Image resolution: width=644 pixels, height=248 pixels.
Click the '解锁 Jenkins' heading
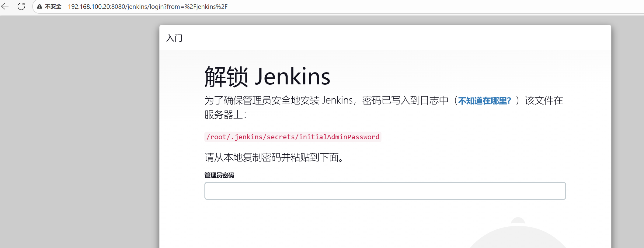267,76
